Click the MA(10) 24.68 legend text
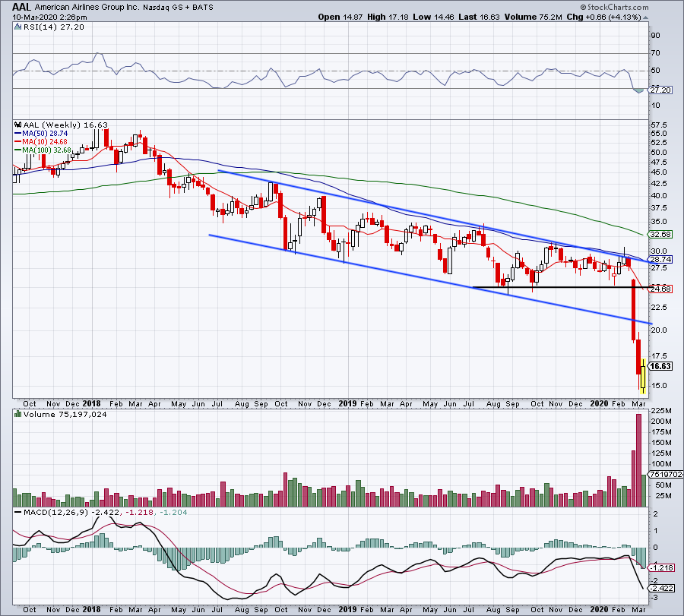The image size is (684, 616). coord(45,142)
